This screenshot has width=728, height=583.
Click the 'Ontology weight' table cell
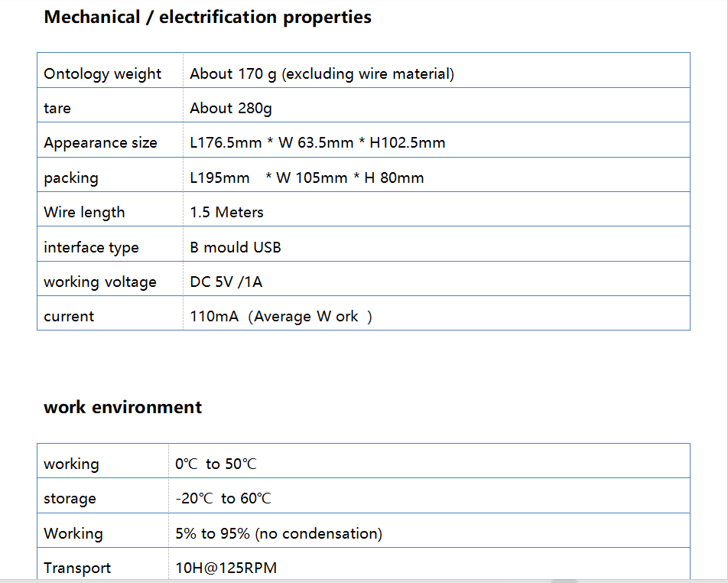[102, 74]
